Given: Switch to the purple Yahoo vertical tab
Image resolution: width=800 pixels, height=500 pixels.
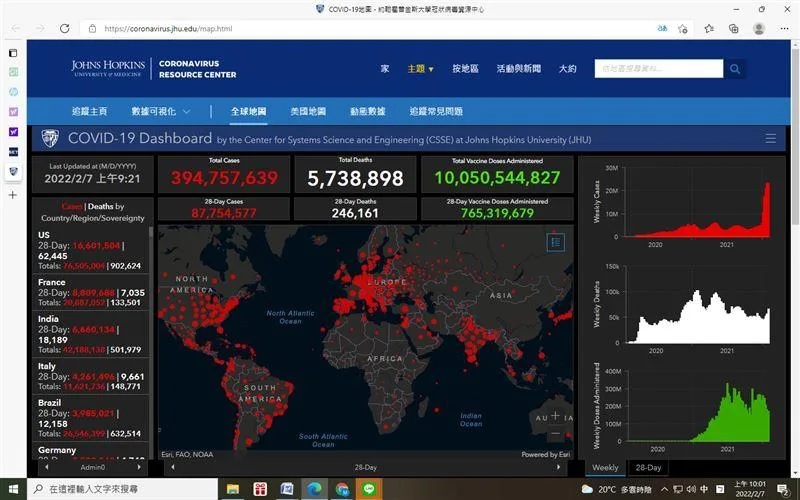Looking at the screenshot, I should [x=13, y=132].
